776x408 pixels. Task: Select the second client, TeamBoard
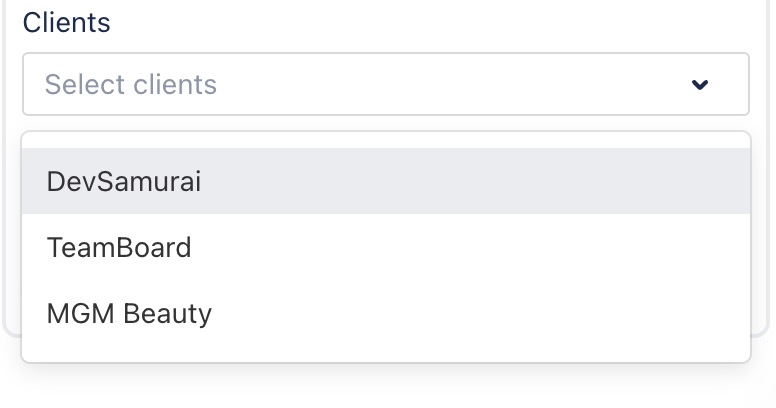pyautogui.click(x=386, y=248)
